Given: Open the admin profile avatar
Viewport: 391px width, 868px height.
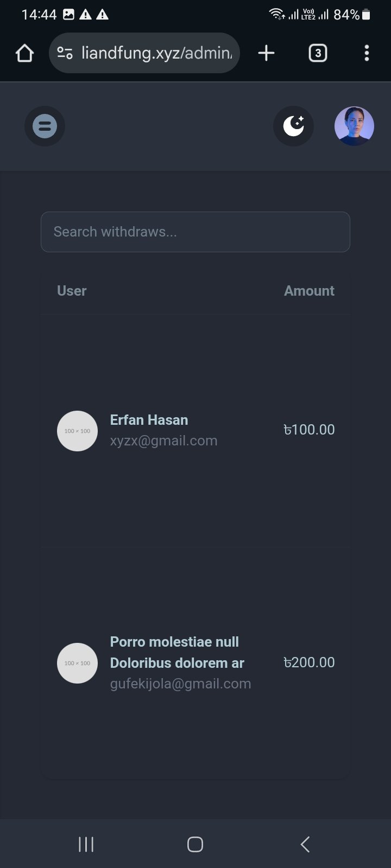Looking at the screenshot, I should tap(354, 126).
